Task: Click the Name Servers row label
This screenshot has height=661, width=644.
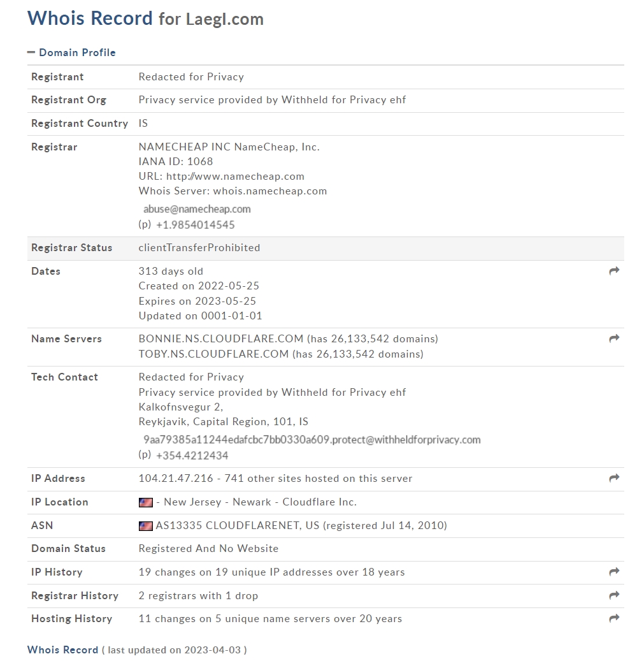Action: (x=66, y=338)
